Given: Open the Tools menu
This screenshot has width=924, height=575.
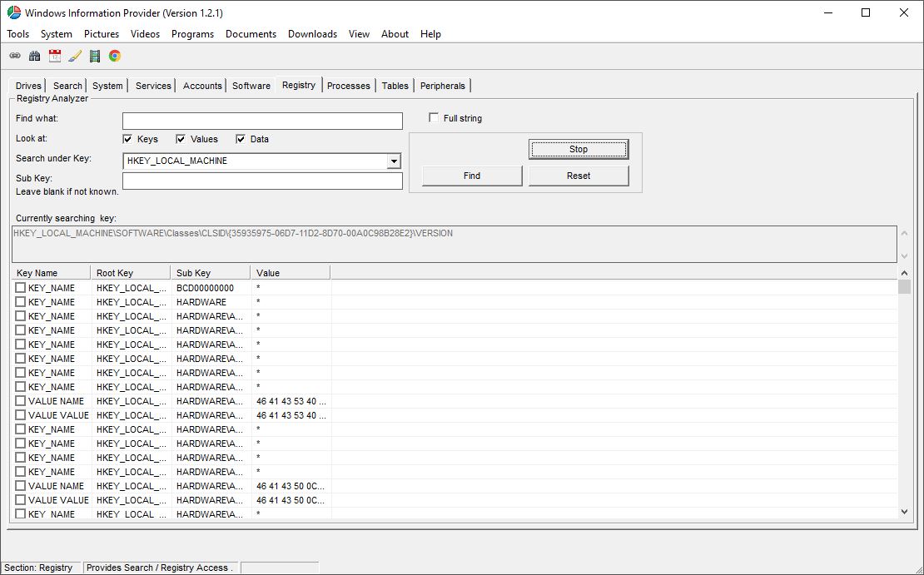Looking at the screenshot, I should point(17,34).
